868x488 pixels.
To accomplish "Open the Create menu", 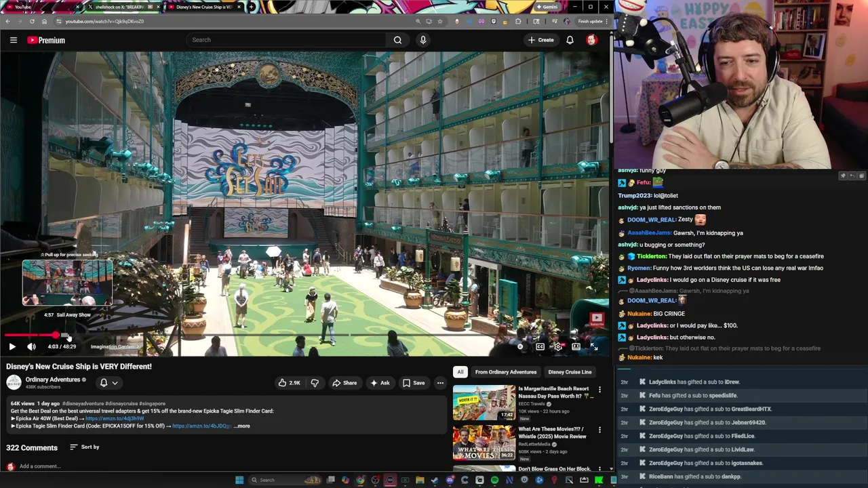I will coord(541,40).
